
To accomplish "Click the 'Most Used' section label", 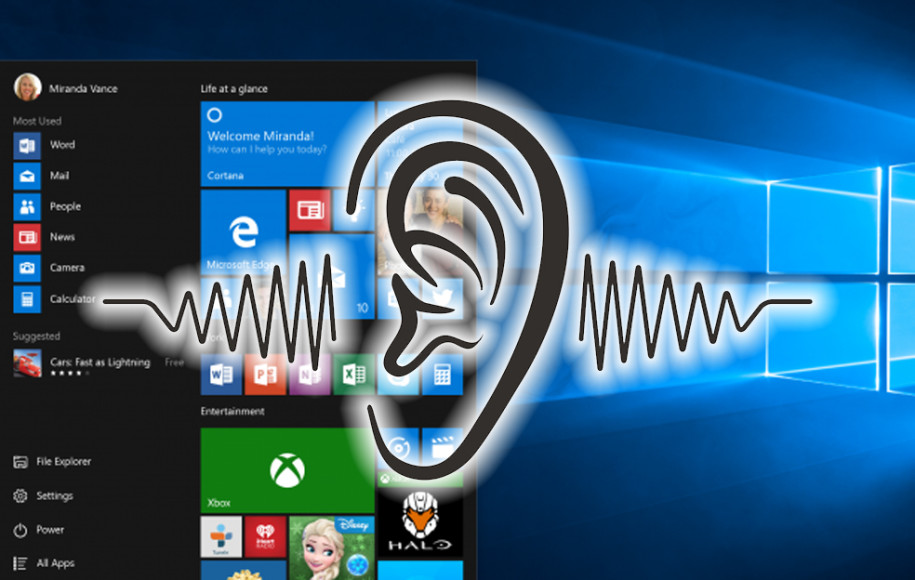I will click(x=37, y=121).
